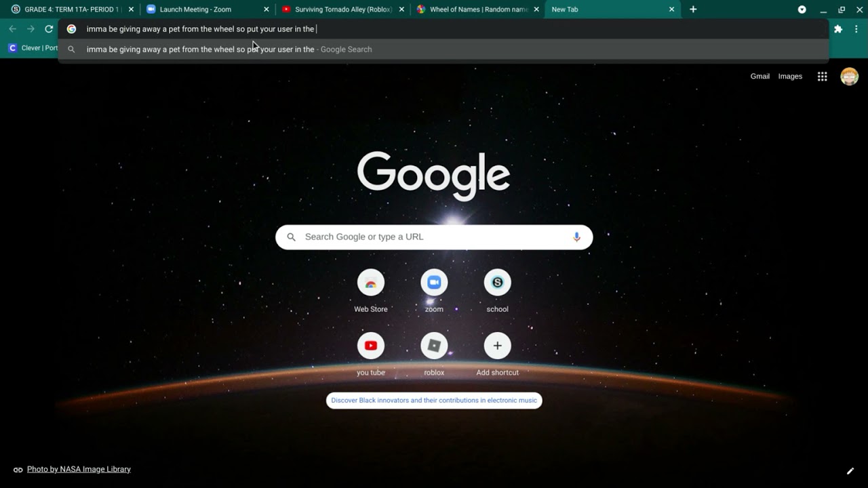Screen dimensions: 868x488
Task: Open the zoom shortcut
Action: (x=434, y=291)
